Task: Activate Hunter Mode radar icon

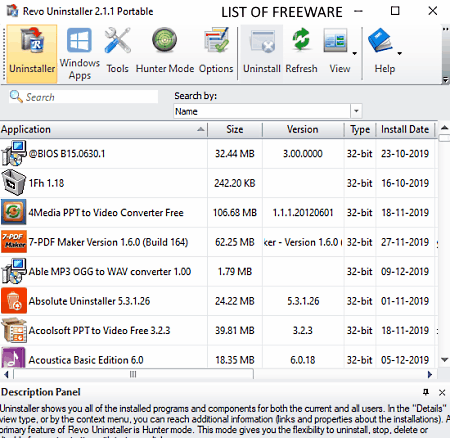Action: [164, 40]
